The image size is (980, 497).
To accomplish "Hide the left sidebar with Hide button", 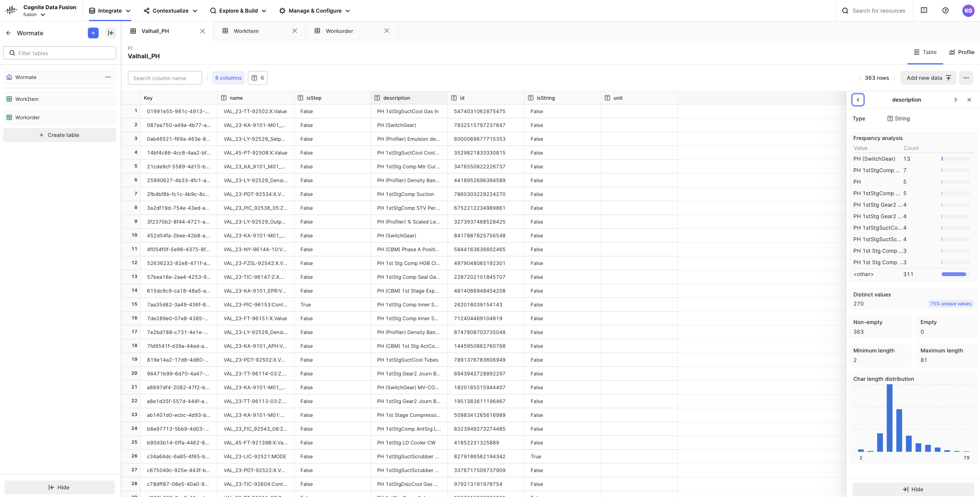I will [59, 487].
